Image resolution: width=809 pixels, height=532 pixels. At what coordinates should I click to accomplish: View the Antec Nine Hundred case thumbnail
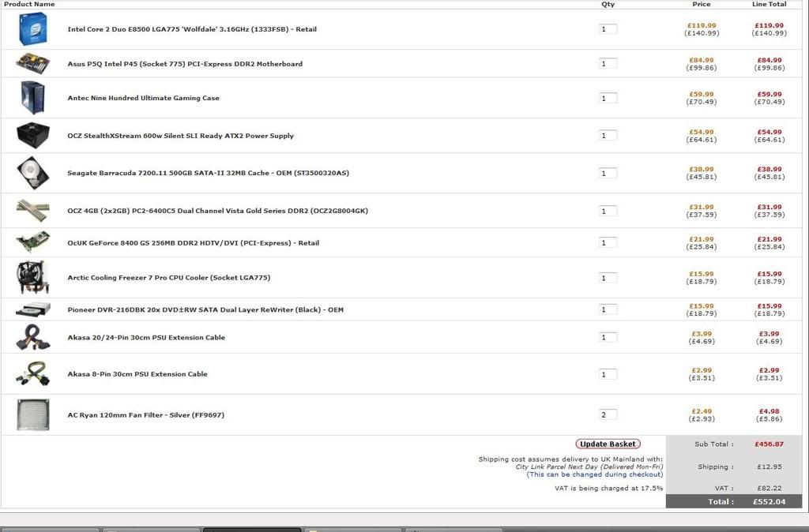click(x=33, y=97)
